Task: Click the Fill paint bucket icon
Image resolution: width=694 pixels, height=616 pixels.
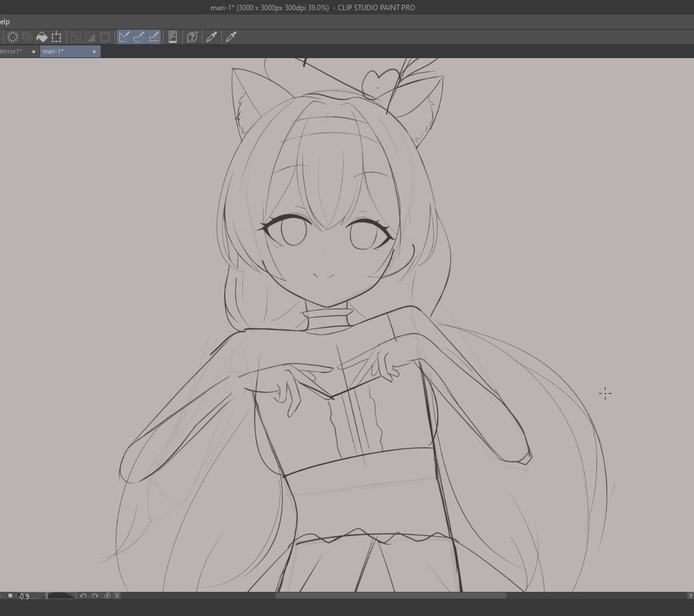Action: (42, 37)
